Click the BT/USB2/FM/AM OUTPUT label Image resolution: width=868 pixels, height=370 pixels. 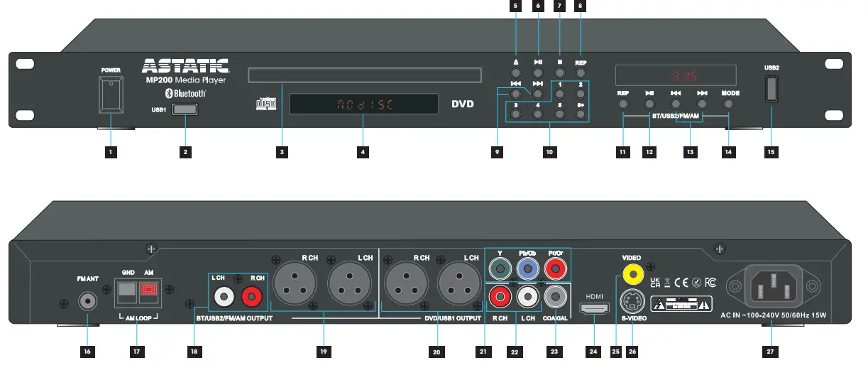pos(234,319)
